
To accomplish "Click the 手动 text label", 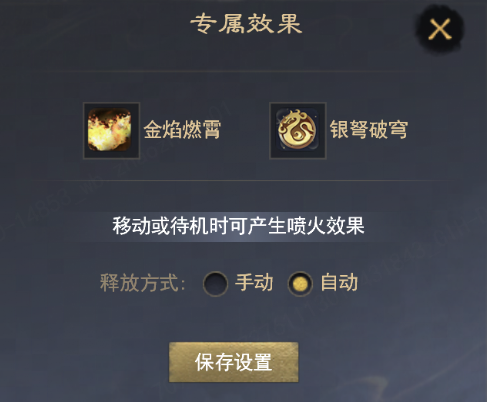I will 254,283.
